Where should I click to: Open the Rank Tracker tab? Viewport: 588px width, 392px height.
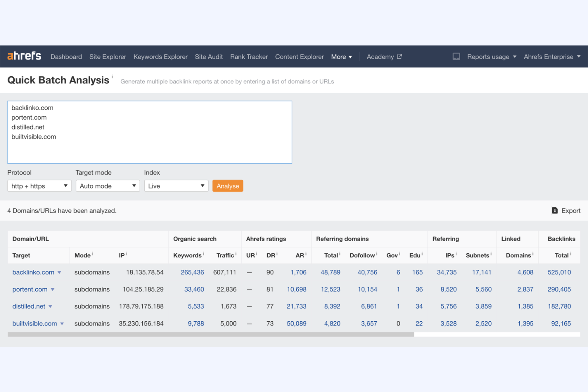pyautogui.click(x=249, y=56)
